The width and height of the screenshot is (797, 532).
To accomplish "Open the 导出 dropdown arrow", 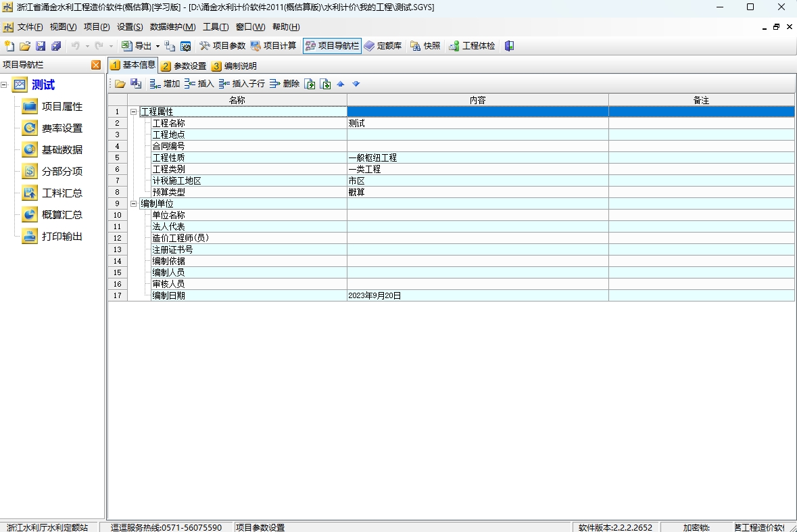I will click(x=158, y=46).
